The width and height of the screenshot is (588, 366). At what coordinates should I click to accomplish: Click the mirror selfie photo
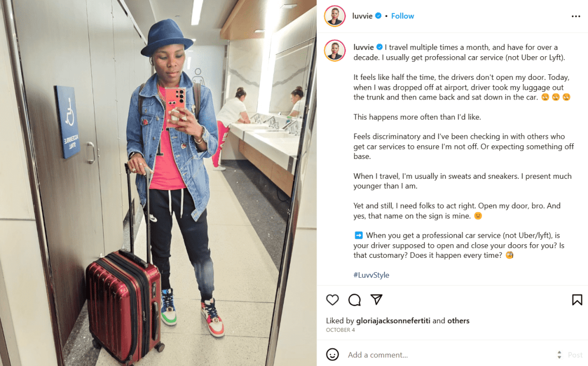point(158,183)
